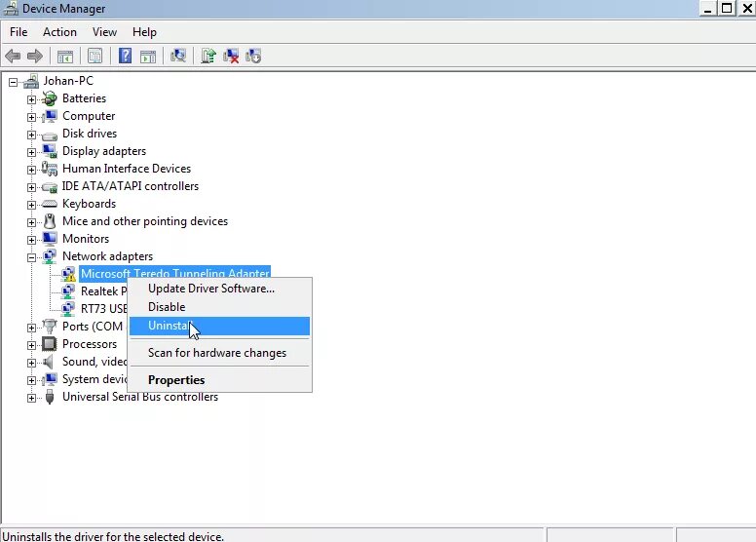The image size is (756, 542).
Task: Choose Disable from the context menu
Action: 219,307
